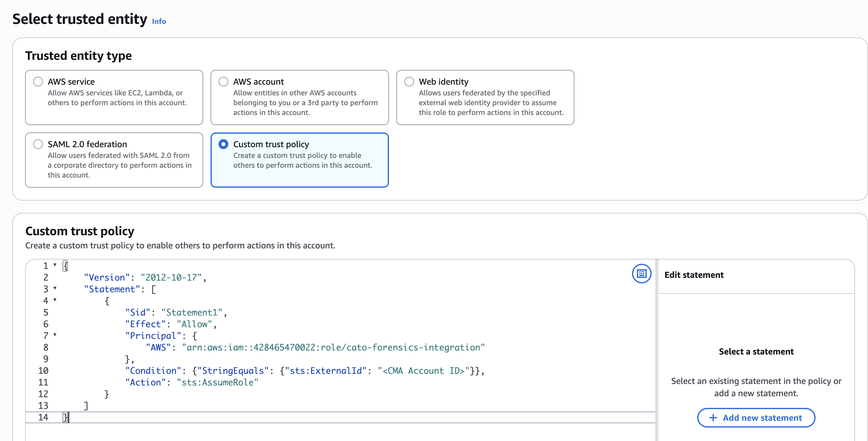Click line number 10 in the gutter
Image resolution: width=868 pixels, height=441 pixels.
pyautogui.click(x=43, y=371)
